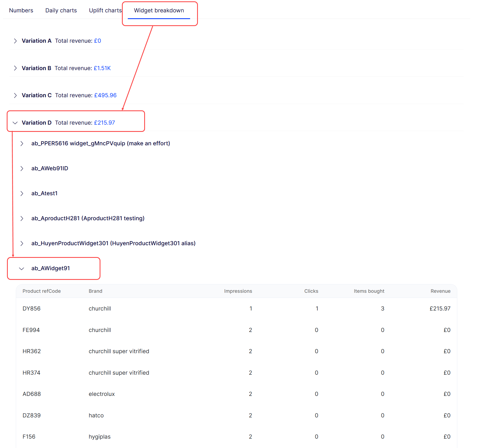
Task: Switch to the Numbers tab
Action: point(21,10)
